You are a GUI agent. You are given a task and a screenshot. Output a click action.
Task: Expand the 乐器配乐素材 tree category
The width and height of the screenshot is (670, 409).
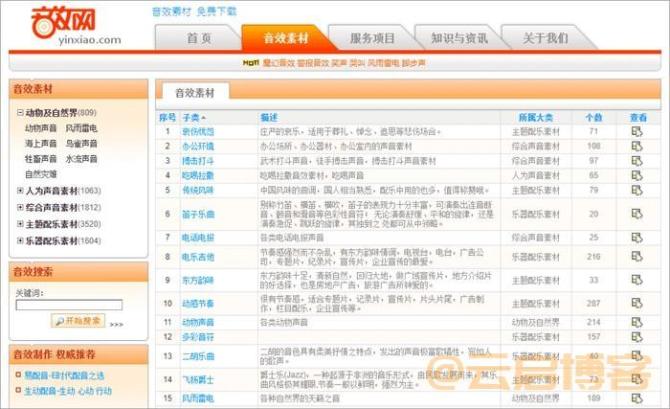point(20,241)
